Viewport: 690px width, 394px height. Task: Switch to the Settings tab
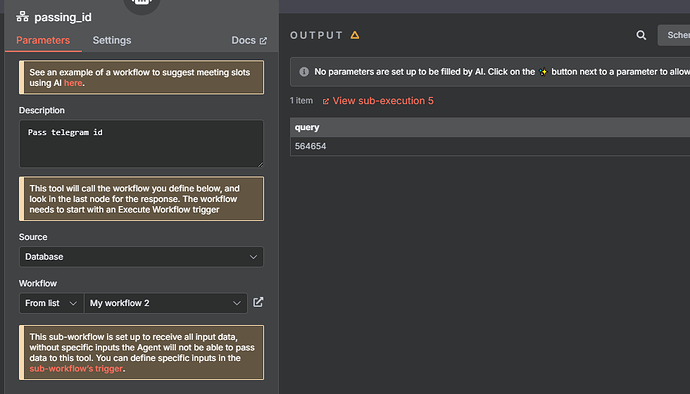(x=112, y=40)
